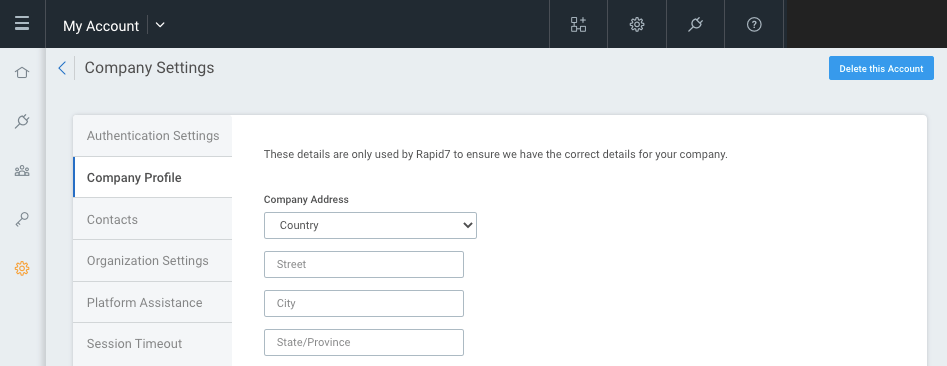Click the key icon in sidebar

click(22, 220)
